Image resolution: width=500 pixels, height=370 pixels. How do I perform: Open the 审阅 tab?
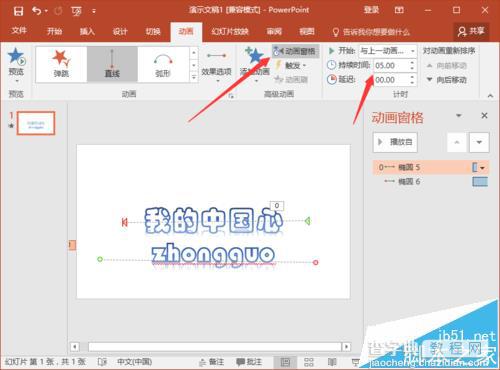(274, 32)
